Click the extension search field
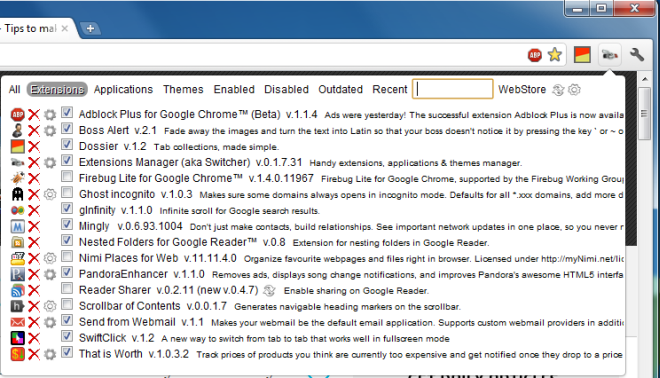 (452, 89)
